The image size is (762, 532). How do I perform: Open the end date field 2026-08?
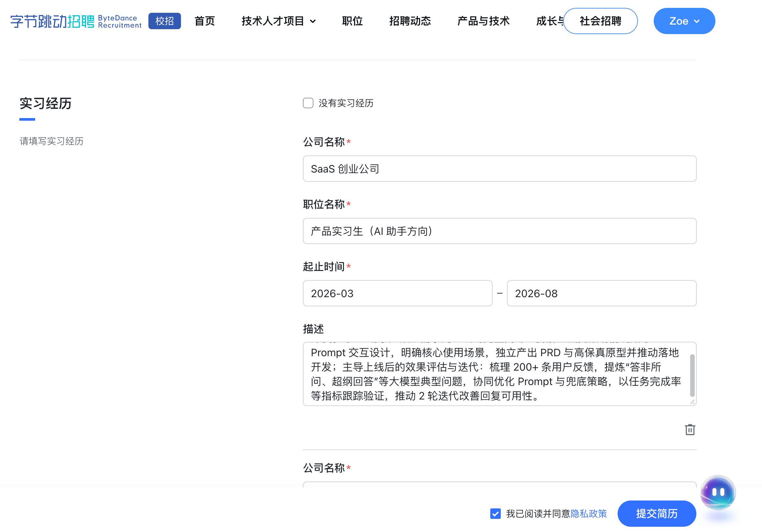[x=602, y=293]
